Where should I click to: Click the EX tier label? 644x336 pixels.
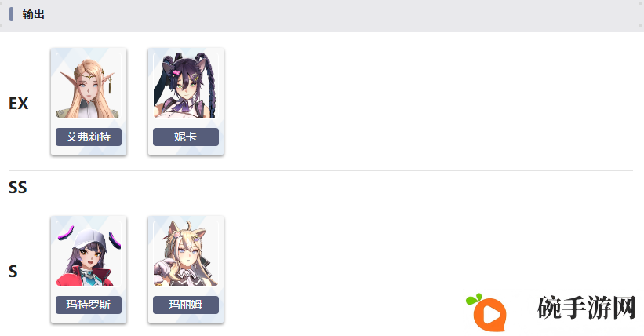click(x=19, y=103)
